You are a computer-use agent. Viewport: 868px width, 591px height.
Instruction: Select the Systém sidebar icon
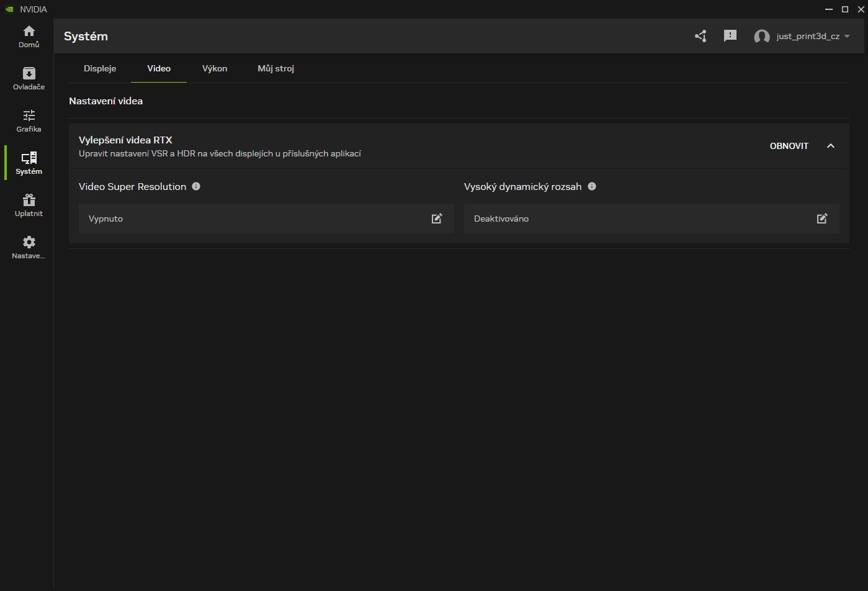29,163
